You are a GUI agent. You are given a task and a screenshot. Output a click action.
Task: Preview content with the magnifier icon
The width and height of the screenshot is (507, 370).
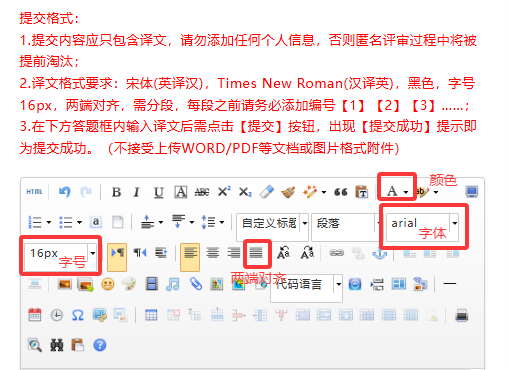[x=35, y=345]
